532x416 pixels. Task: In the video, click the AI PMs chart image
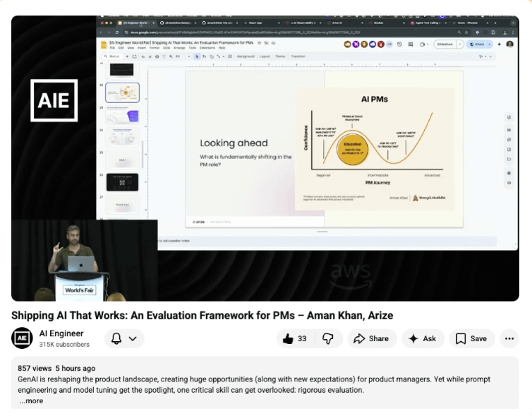pos(375,149)
